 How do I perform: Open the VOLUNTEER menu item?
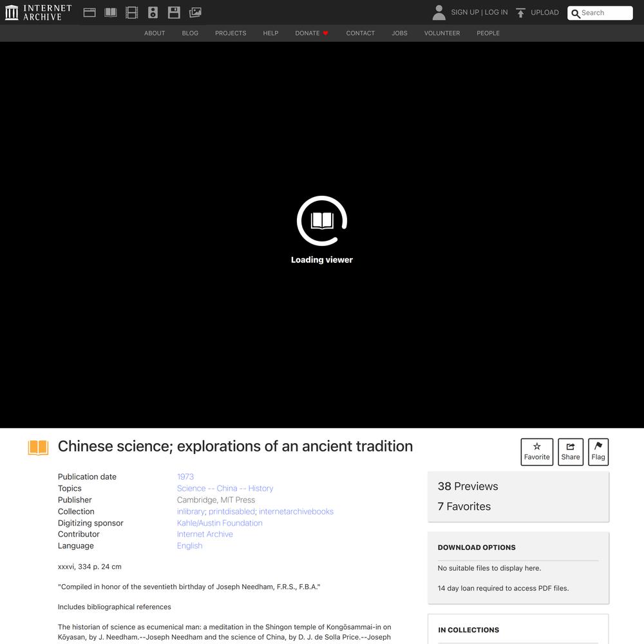click(x=442, y=33)
